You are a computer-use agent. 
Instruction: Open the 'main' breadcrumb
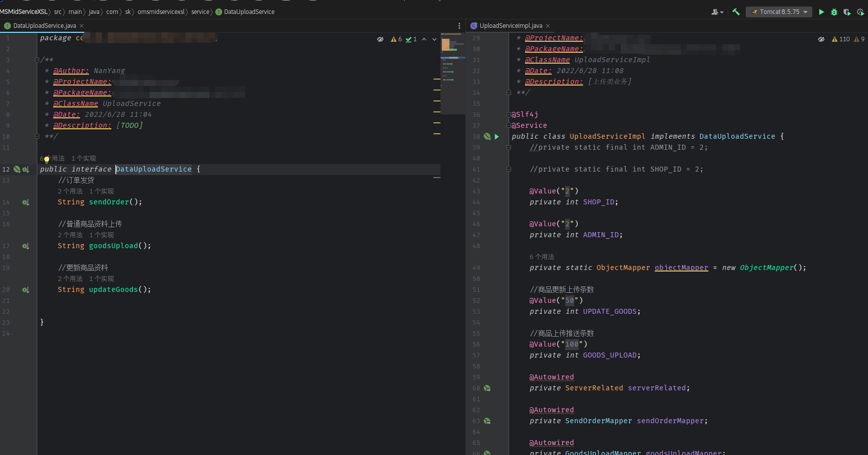point(75,12)
